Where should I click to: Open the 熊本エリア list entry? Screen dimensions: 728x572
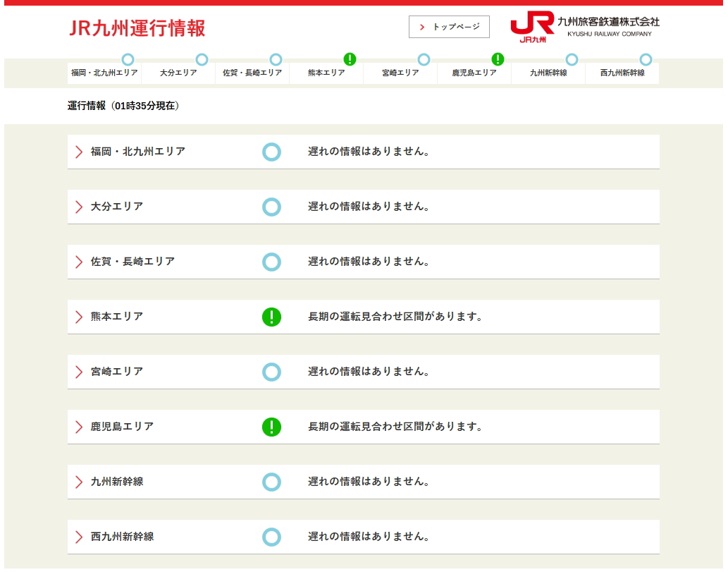tap(364, 317)
